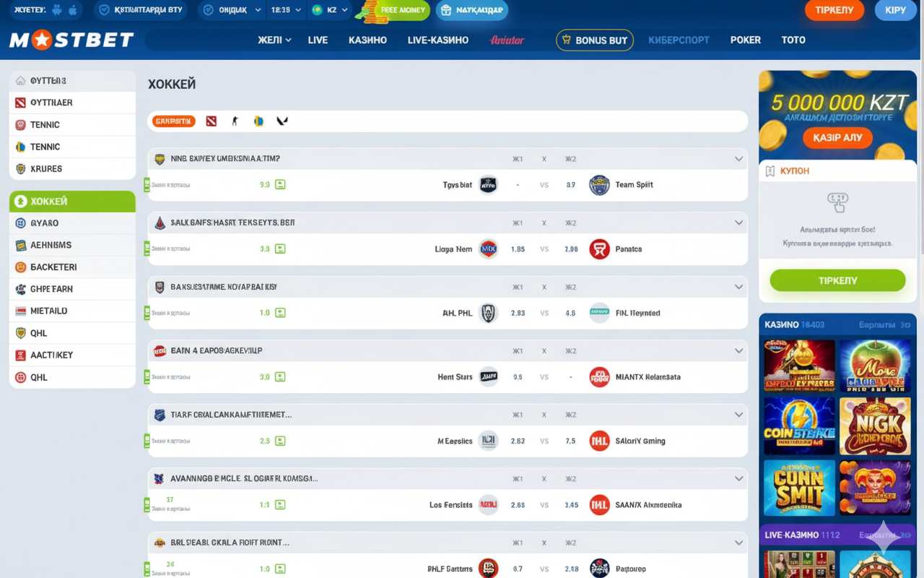Screen dimensions: 924x578
Task: Open the ЖЕЛІ dropdown in navigation
Action: point(274,40)
